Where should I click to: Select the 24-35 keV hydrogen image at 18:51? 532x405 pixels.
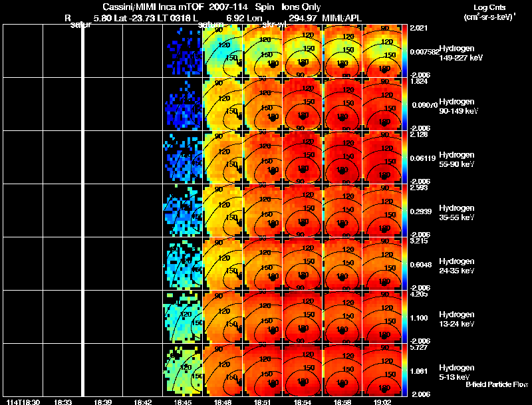pyautogui.click(x=263, y=264)
